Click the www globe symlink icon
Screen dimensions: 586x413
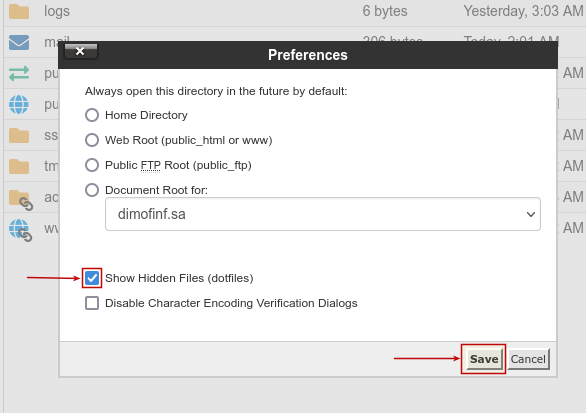tap(21, 230)
